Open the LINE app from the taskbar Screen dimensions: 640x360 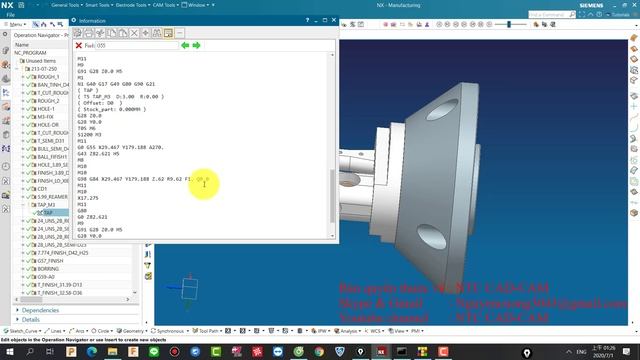(x=154, y=351)
